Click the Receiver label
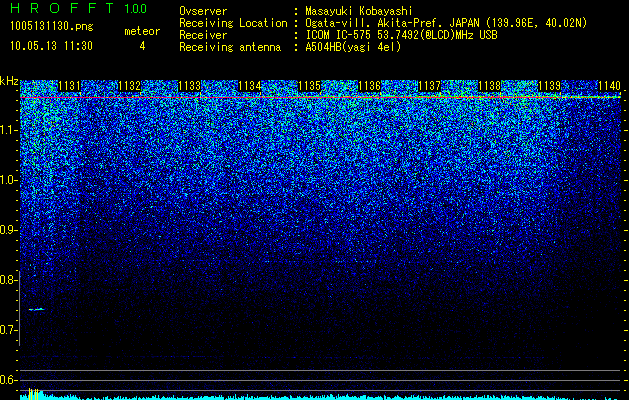The height and width of the screenshot is (400, 629). [203, 35]
